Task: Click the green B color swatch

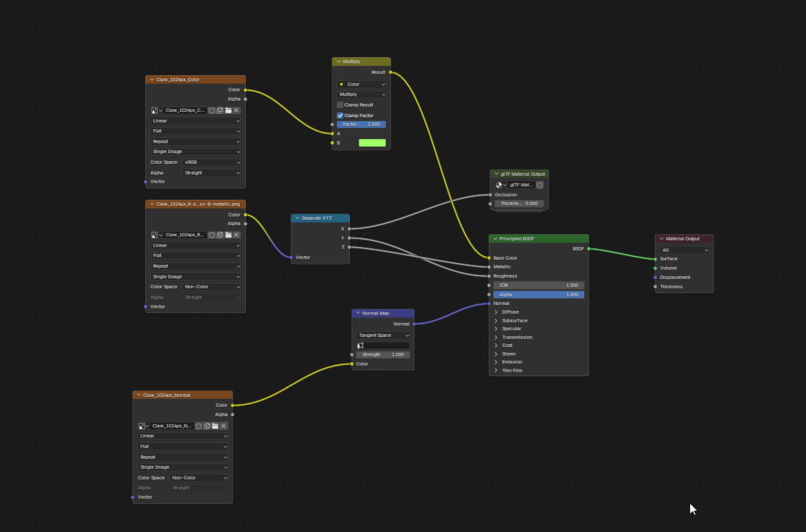Action: 372,143
